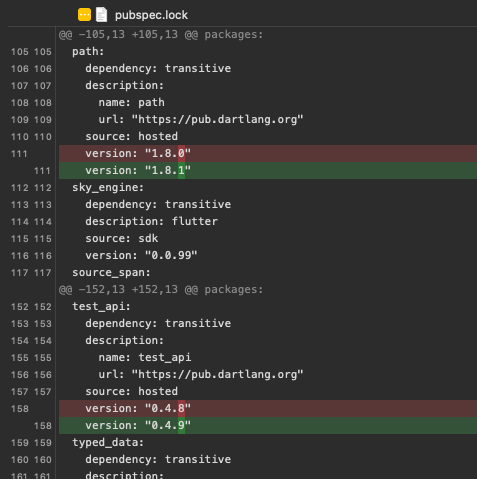Select added line version "0.4.9"
Screen dimensions: 477x479
[x=268, y=425]
